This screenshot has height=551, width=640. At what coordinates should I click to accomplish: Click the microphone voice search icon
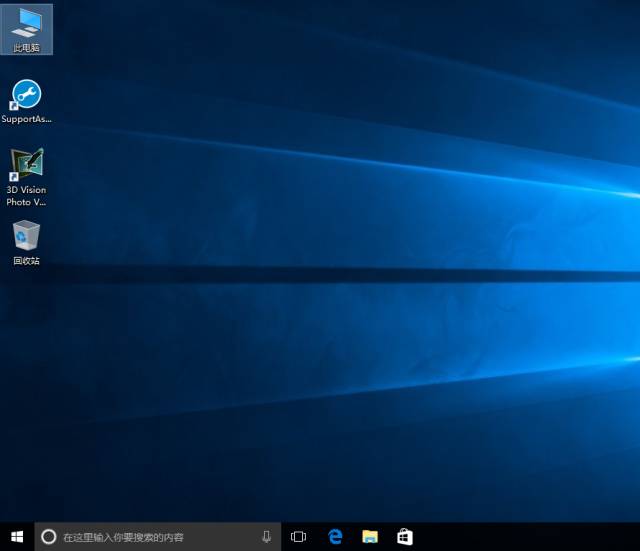point(267,537)
